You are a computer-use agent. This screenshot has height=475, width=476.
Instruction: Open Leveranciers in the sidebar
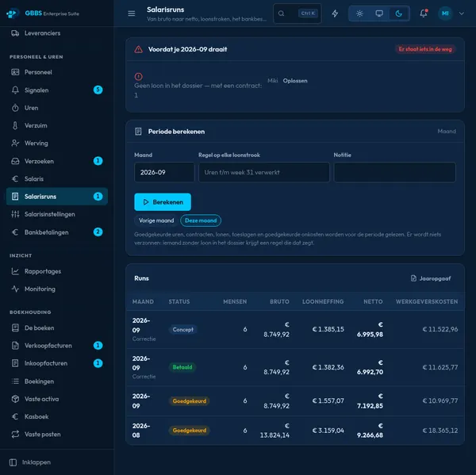point(57,33)
